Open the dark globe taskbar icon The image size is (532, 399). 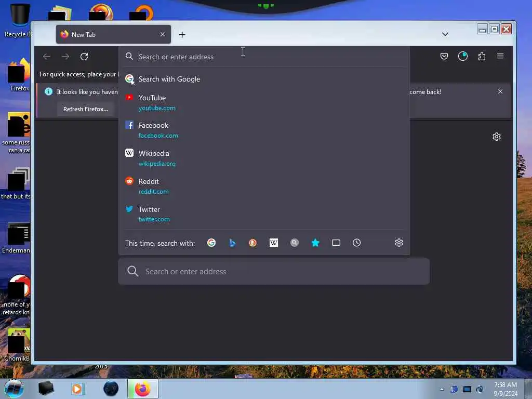click(x=111, y=389)
